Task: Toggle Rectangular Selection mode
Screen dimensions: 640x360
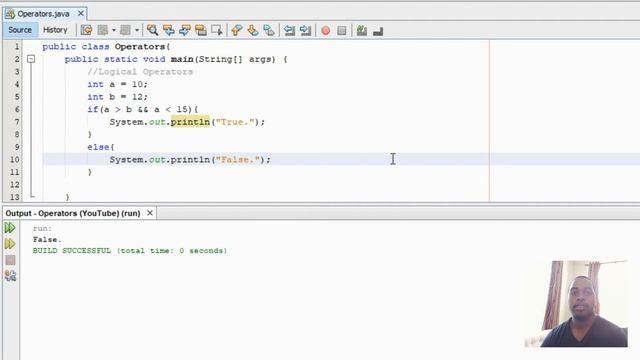Action: [x=217, y=30]
